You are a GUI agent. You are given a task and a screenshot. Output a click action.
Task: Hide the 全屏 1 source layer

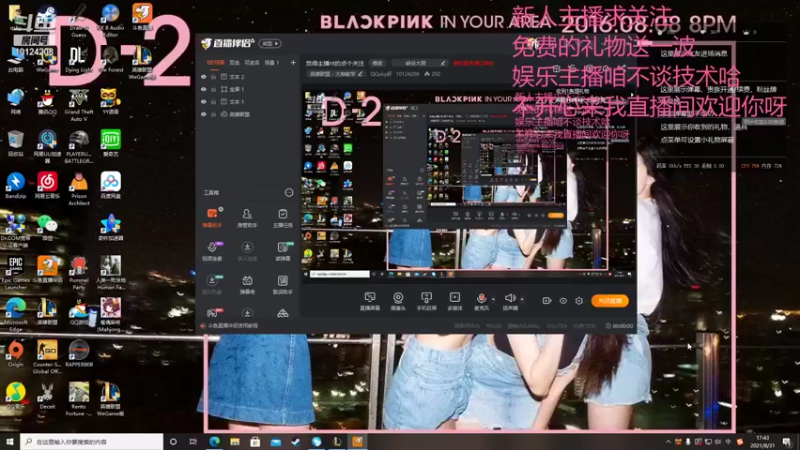click(204, 89)
